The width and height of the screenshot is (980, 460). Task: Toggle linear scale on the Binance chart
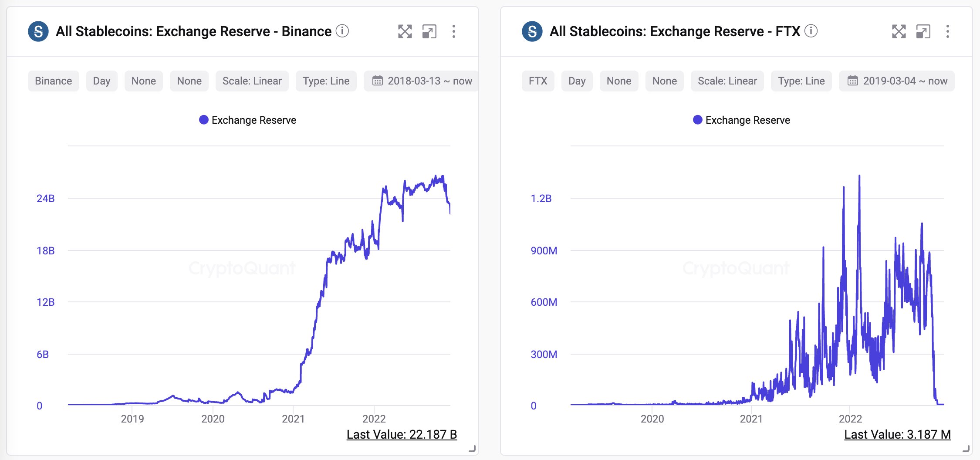(x=252, y=81)
